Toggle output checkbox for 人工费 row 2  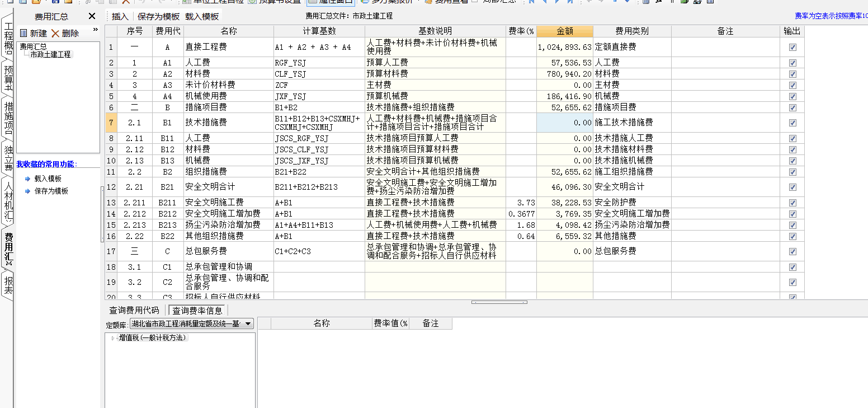click(x=792, y=63)
